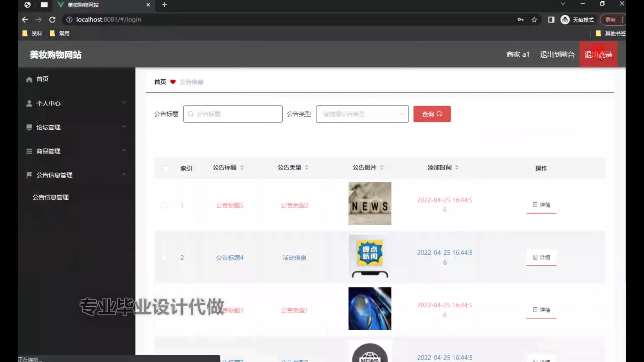Screen dimensions: 644x362
Task: Open the 常用 bookmarks folder
Action: 59,33
